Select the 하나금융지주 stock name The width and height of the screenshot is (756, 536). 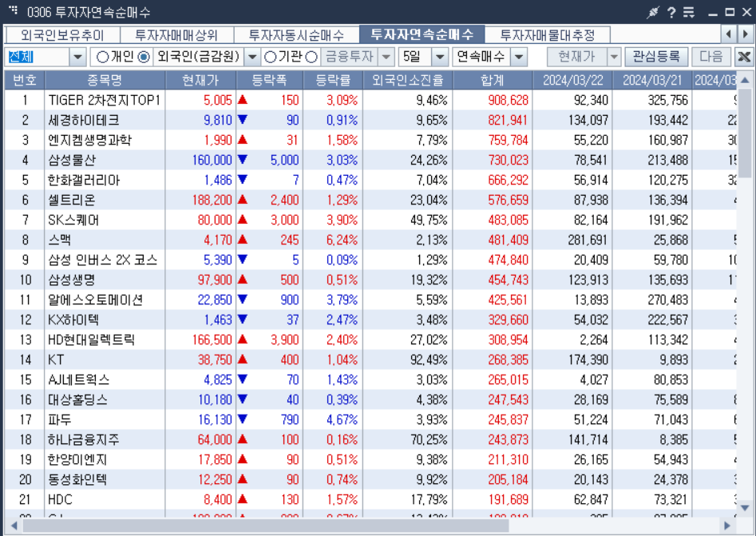(x=83, y=440)
